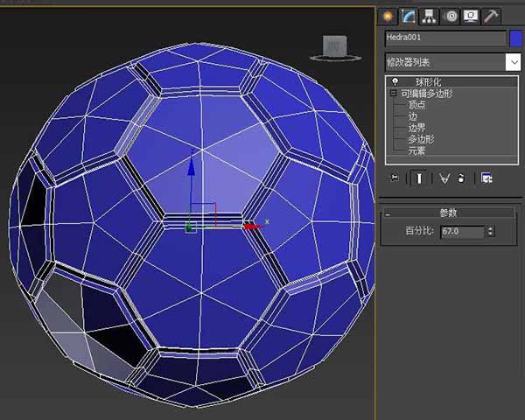Screen dimensions: 525x420
Task: Click the 百分比 value field
Action: [462, 231]
